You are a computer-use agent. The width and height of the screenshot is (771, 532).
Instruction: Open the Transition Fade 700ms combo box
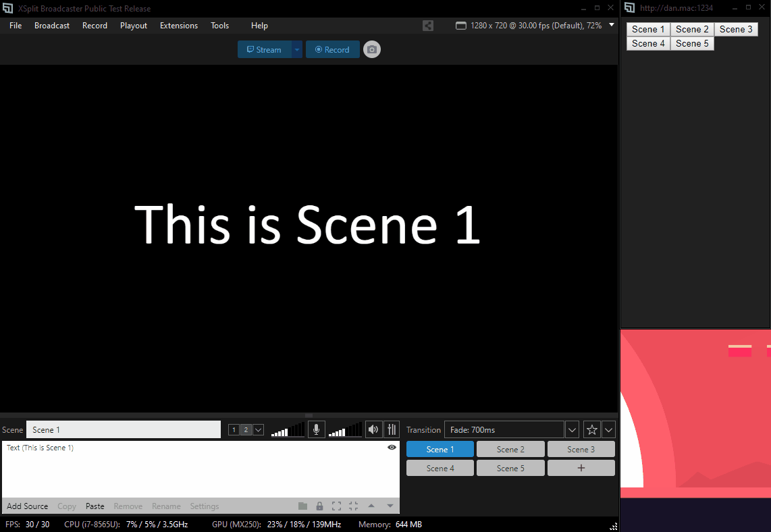pos(504,430)
